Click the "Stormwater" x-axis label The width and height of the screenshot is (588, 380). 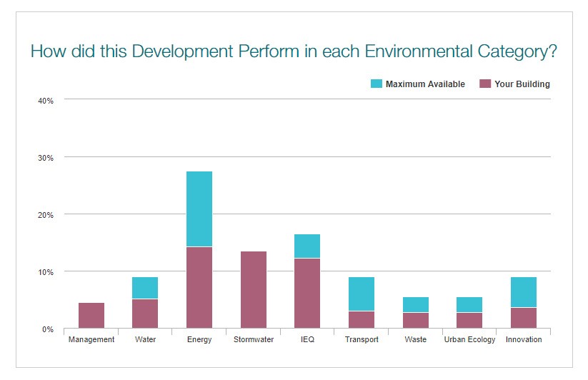(x=254, y=339)
